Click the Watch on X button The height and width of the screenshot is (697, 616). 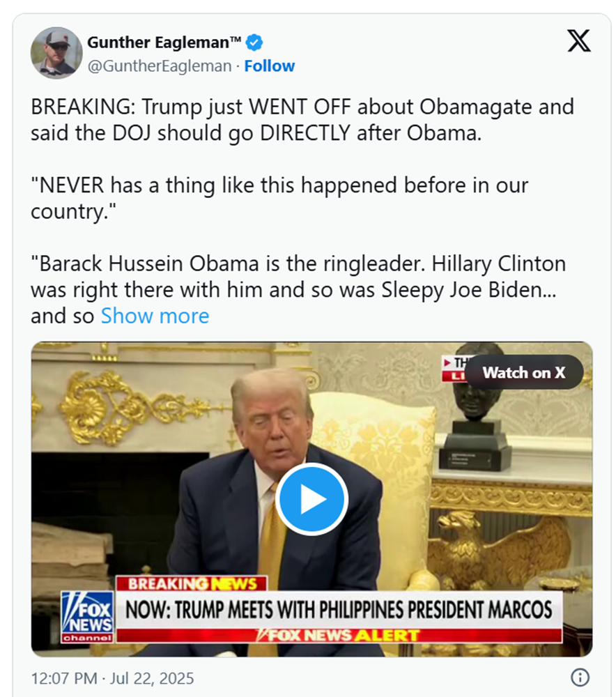click(524, 372)
